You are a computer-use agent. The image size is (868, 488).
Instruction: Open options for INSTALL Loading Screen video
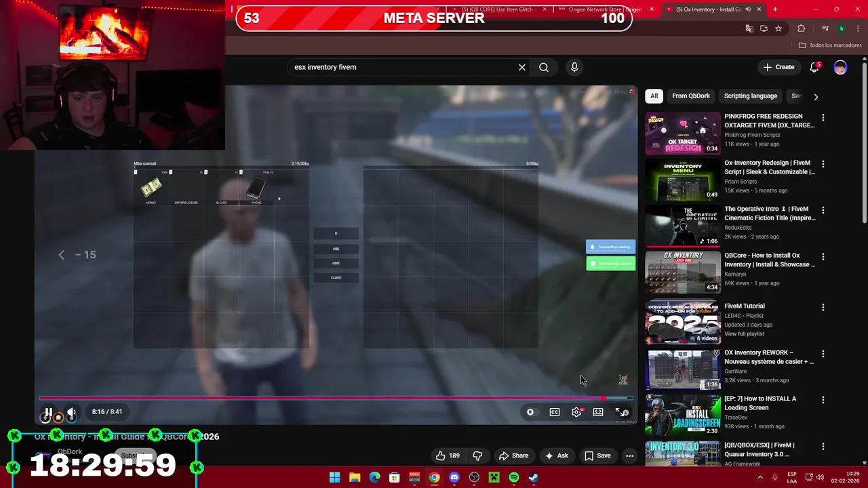[823, 400]
